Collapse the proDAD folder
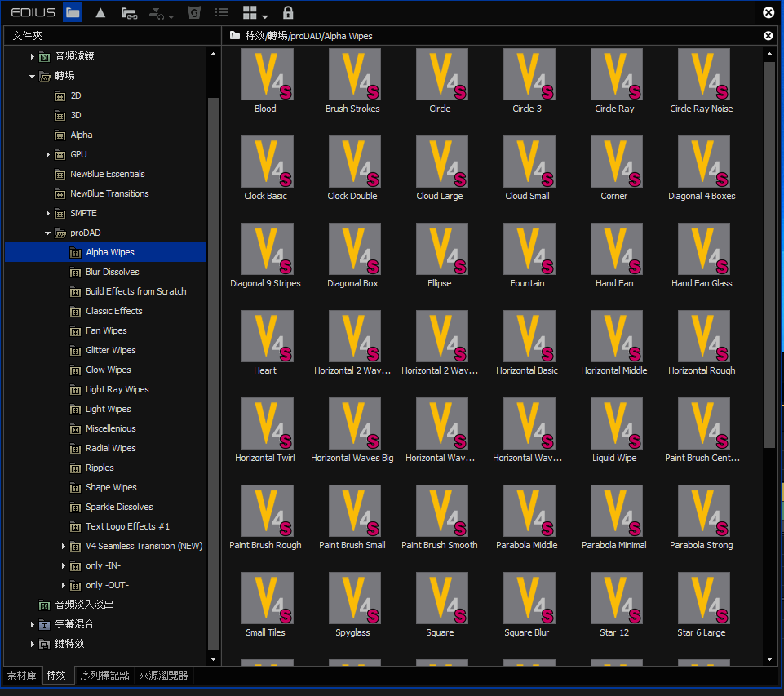 (47, 233)
